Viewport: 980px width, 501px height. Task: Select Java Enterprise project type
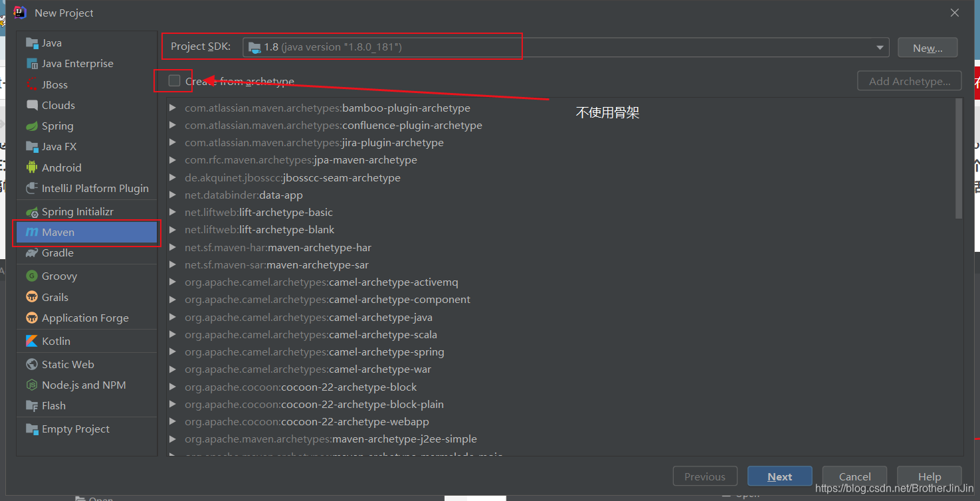[x=87, y=64]
